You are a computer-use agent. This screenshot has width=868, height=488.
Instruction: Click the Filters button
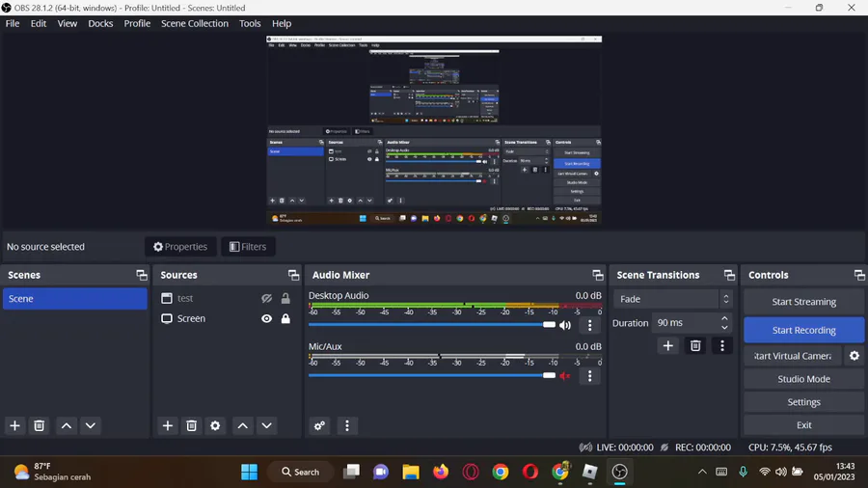tap(248, 247)
